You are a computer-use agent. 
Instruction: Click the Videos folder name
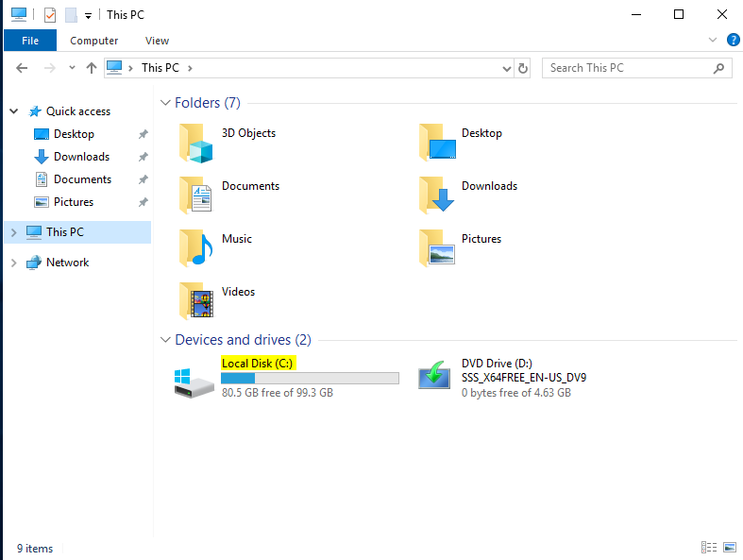pos(238,292)
